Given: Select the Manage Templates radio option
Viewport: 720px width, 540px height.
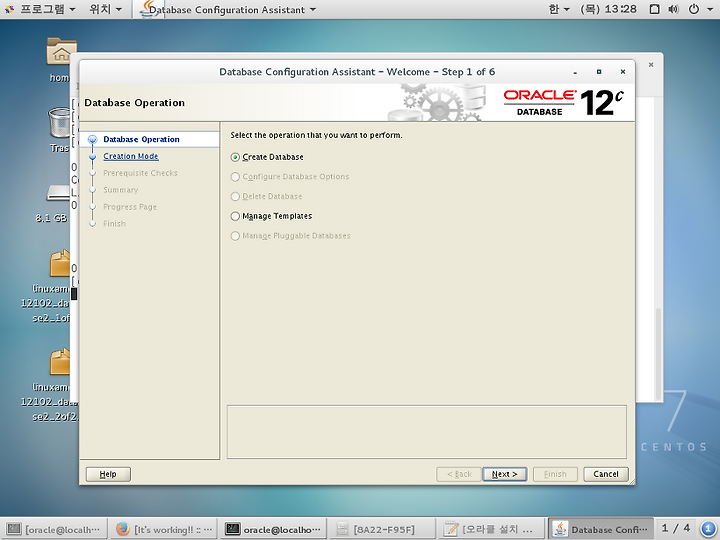Looking at the screenshot, I should (235, 216).
